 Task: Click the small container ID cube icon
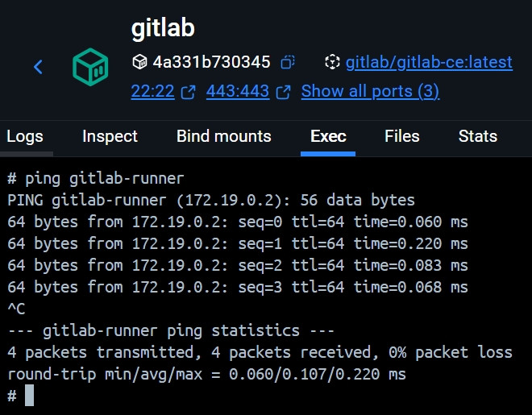click(139, 62)
